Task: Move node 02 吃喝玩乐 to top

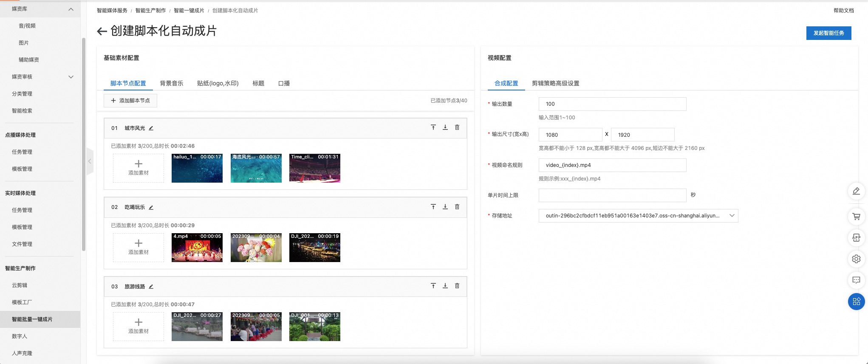Action: pos(433,207)
